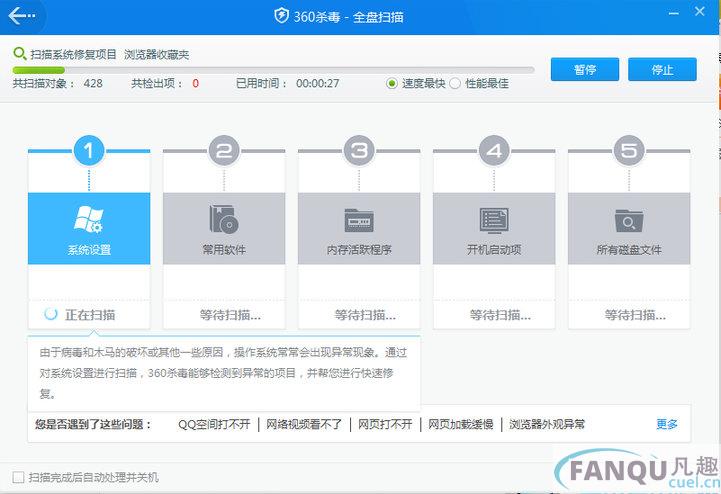The height and width of the screenshot is (494, 721).
Task: Click scanned objects count 428
Action: click(93, 83)
